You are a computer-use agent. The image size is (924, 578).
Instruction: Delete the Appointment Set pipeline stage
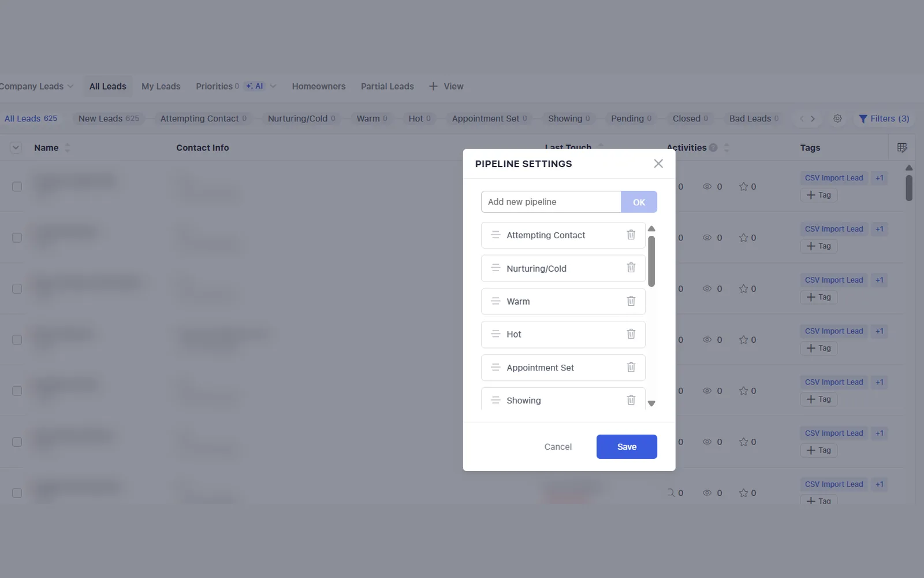coord(631,367)
